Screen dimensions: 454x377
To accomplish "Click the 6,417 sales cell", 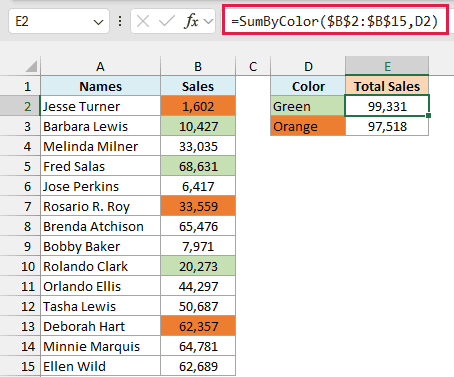I will (x=198, y=186).
